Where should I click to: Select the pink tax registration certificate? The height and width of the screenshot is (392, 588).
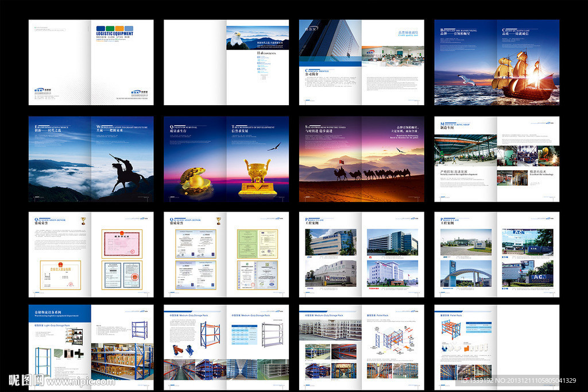pos(122,244)
